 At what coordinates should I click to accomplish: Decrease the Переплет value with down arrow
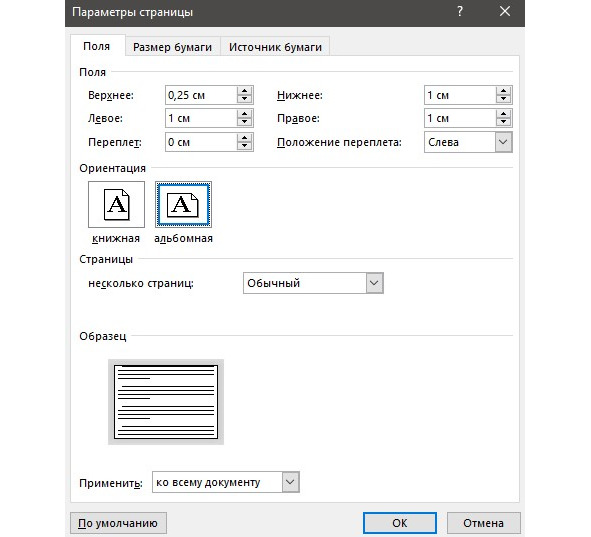click(x=245, y=146)
